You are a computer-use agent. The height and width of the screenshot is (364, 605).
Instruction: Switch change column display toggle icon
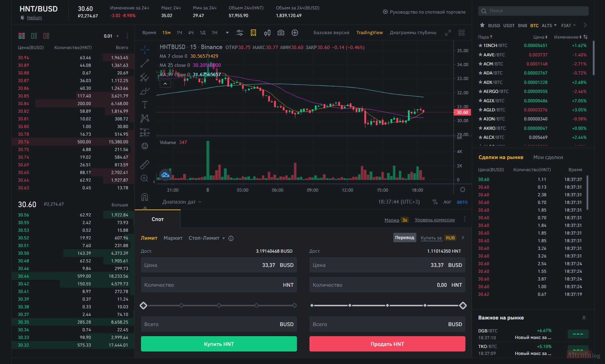pyautogui.click(x=586, y=37)
